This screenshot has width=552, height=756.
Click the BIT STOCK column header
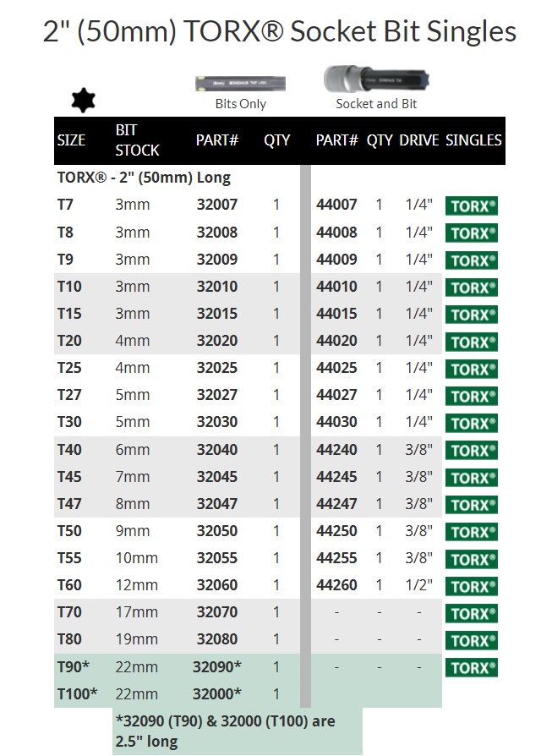click(x=137, y=140)
